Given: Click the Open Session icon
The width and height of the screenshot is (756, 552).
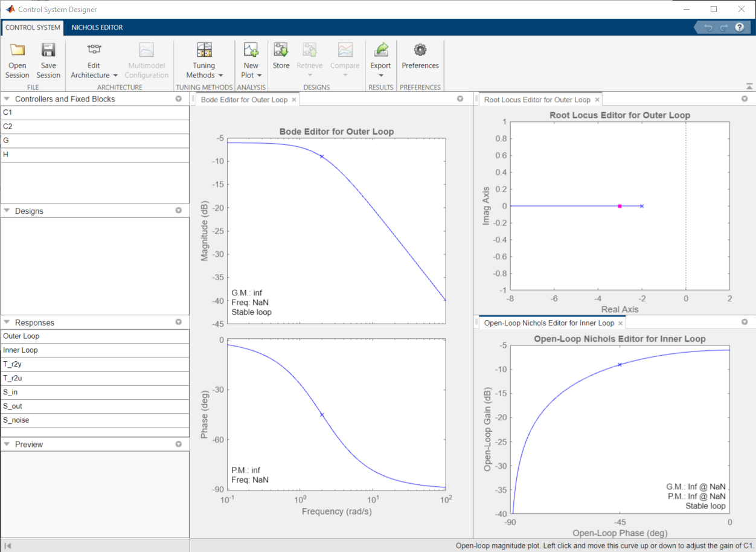Looking at the screenshot, I should 18,50.
